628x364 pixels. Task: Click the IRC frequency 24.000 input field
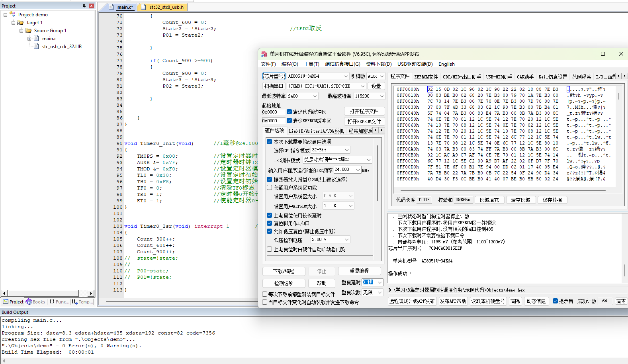pos(344,170)
